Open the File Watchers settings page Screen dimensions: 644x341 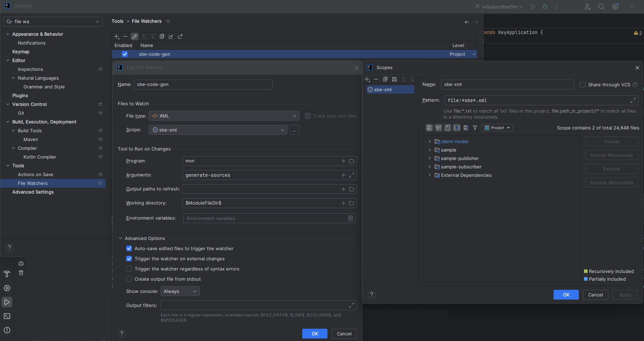click(32, 183)
